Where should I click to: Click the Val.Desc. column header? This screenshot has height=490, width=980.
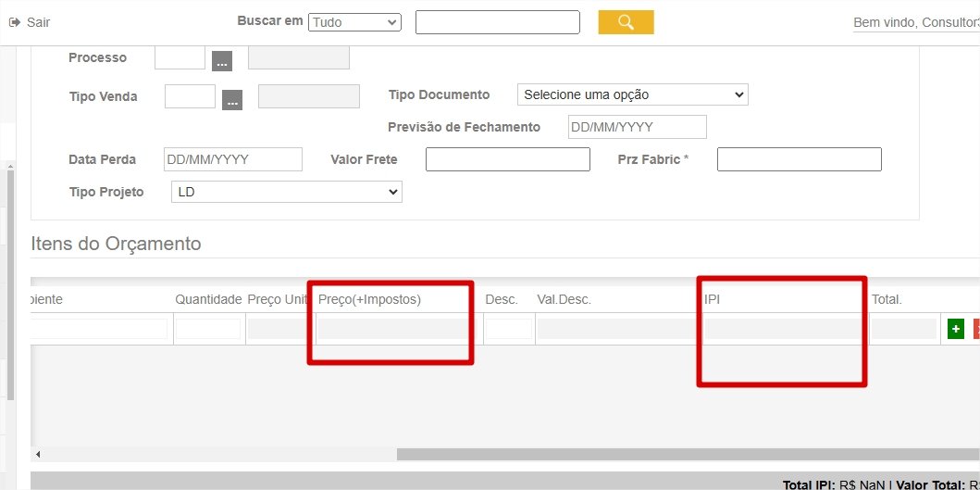[x=564, y=300]
